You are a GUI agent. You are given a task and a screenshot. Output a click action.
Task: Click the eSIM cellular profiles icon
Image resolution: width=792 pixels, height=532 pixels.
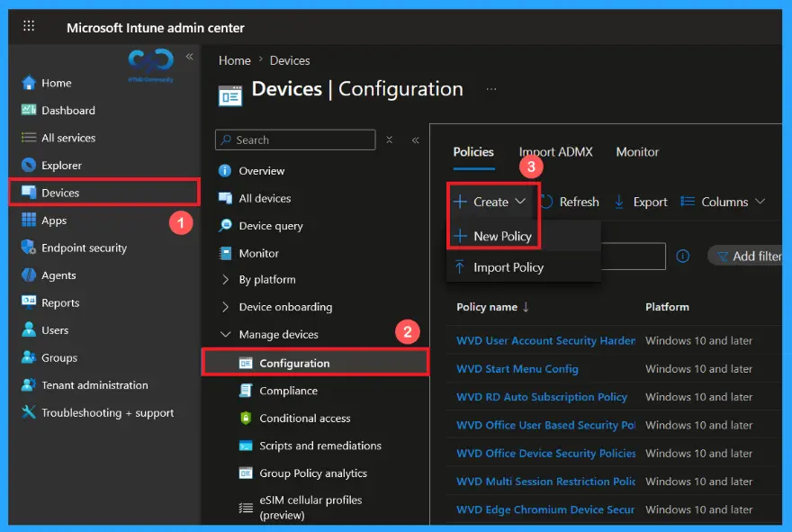coord(246,507)
